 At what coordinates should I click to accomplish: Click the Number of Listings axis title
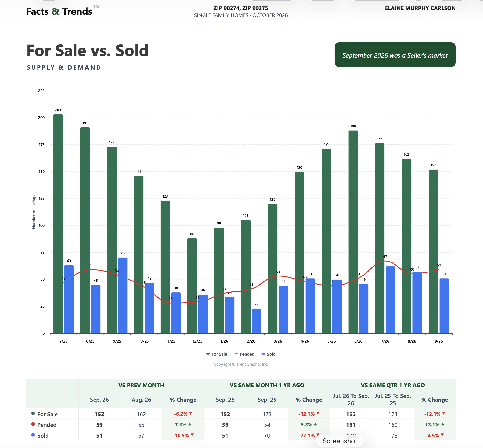(x=34, y=212)
